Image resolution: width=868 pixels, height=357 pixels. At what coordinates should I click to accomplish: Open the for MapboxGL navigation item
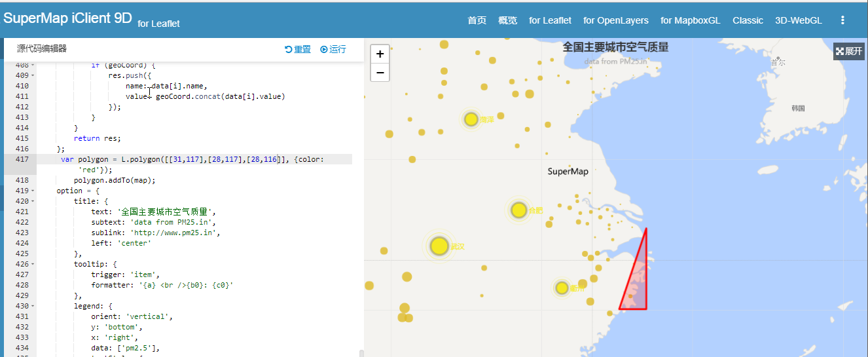coord(690,20)
